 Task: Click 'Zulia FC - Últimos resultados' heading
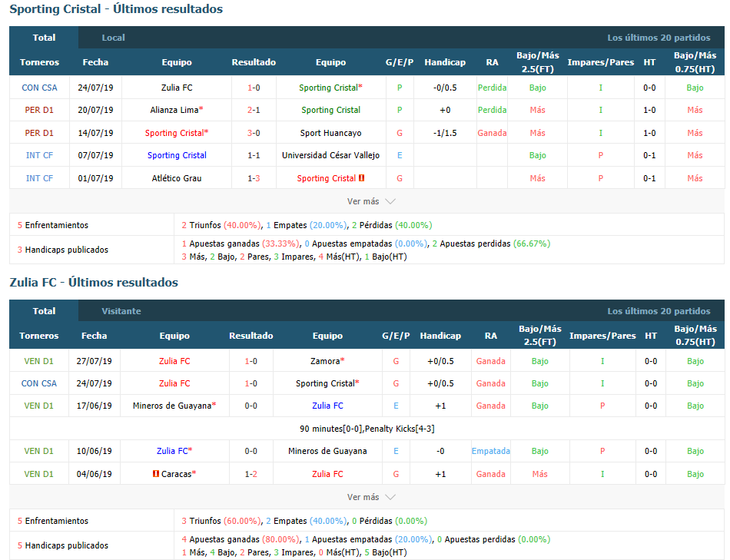click(94, 282)
